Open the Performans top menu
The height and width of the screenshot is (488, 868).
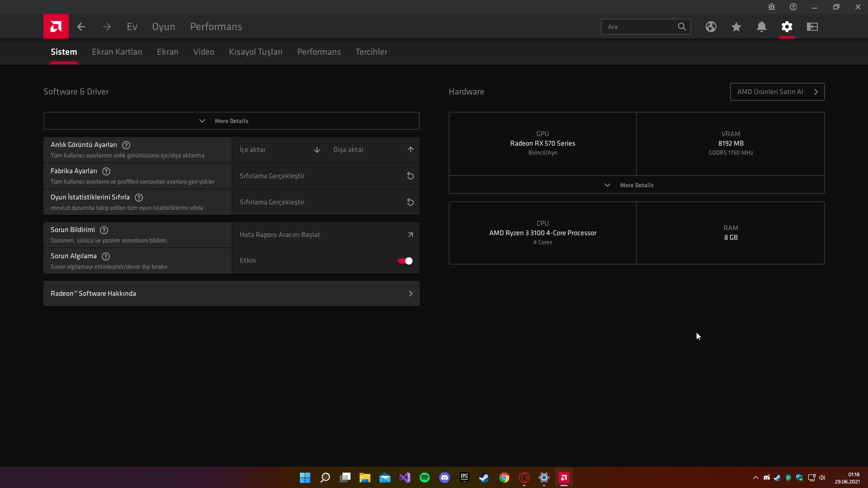tap(216, 27)
